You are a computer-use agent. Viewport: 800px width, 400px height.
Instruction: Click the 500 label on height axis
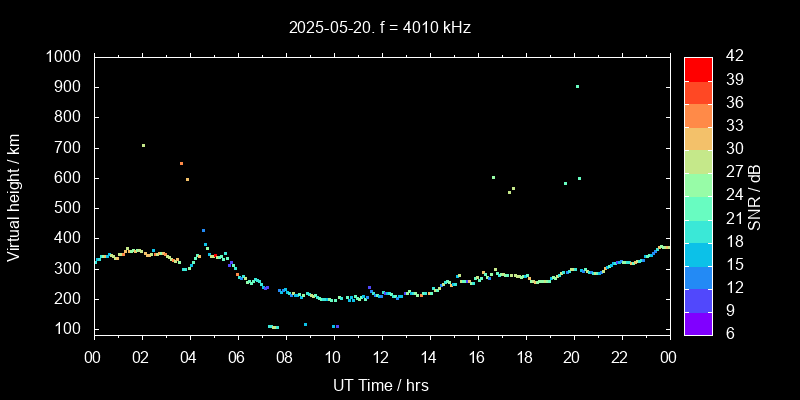(x=70, y=208)
